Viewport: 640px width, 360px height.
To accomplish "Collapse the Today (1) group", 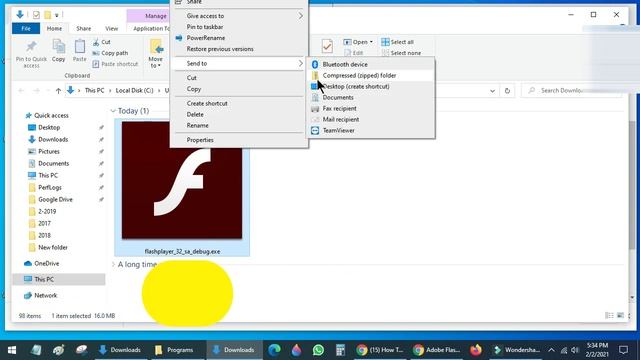I will pos(113,111).
